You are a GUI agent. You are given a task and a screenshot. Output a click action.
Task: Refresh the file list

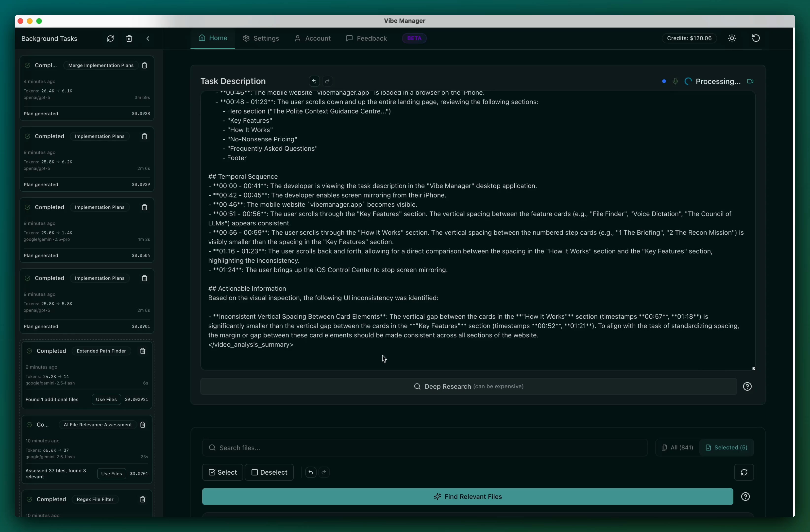(744, 472)
